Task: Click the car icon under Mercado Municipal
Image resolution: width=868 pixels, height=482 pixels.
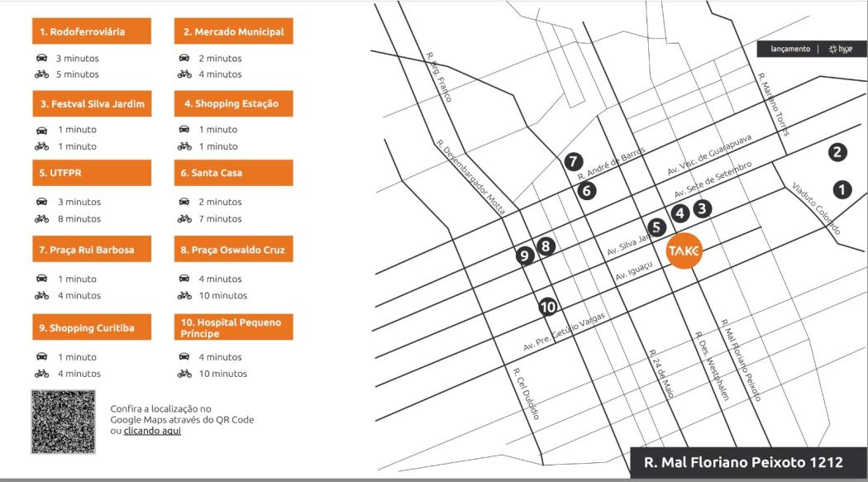Action: (x=184, y=58)
